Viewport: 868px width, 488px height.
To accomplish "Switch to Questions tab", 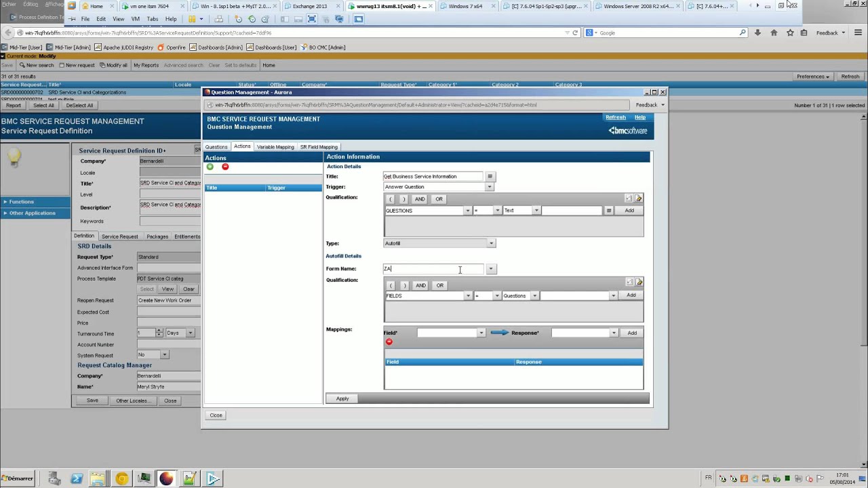I will click(216, 147).
